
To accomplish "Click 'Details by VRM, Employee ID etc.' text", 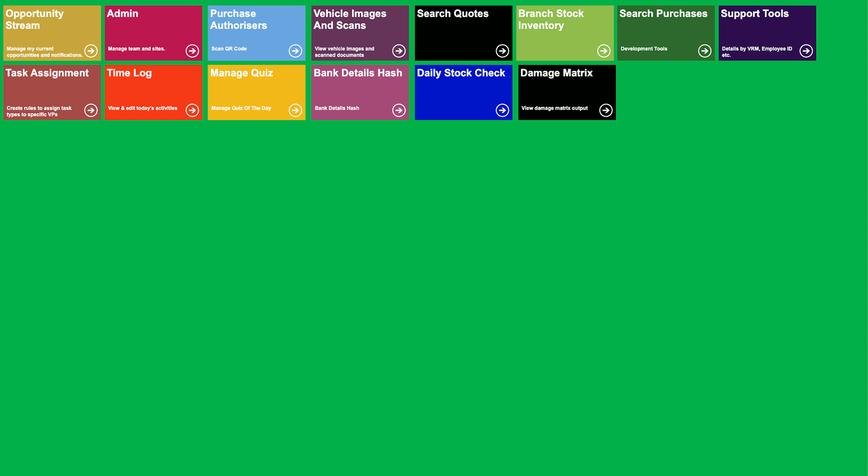I will pyautogui.click(x=757, y=52).
